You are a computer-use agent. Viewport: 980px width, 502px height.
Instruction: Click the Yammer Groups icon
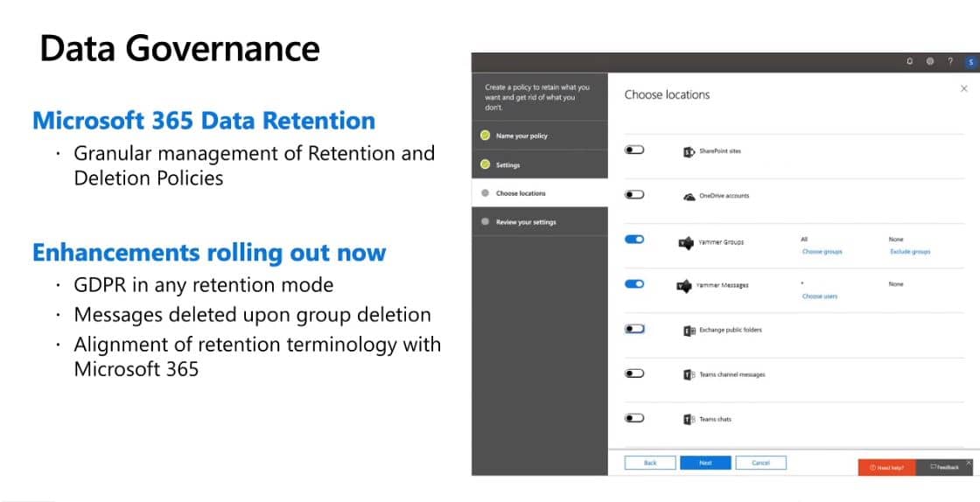686,242
